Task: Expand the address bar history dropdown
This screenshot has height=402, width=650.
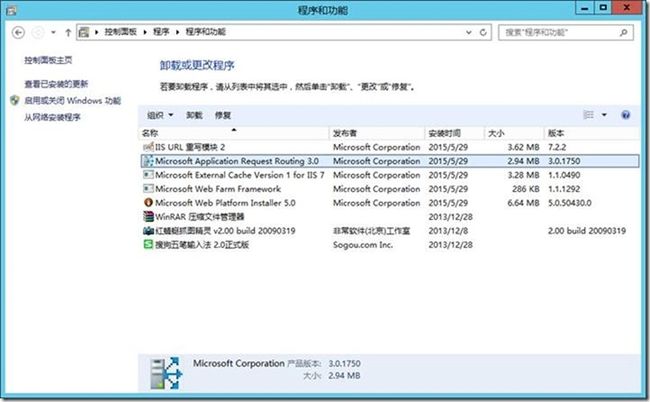Action: 468,32
